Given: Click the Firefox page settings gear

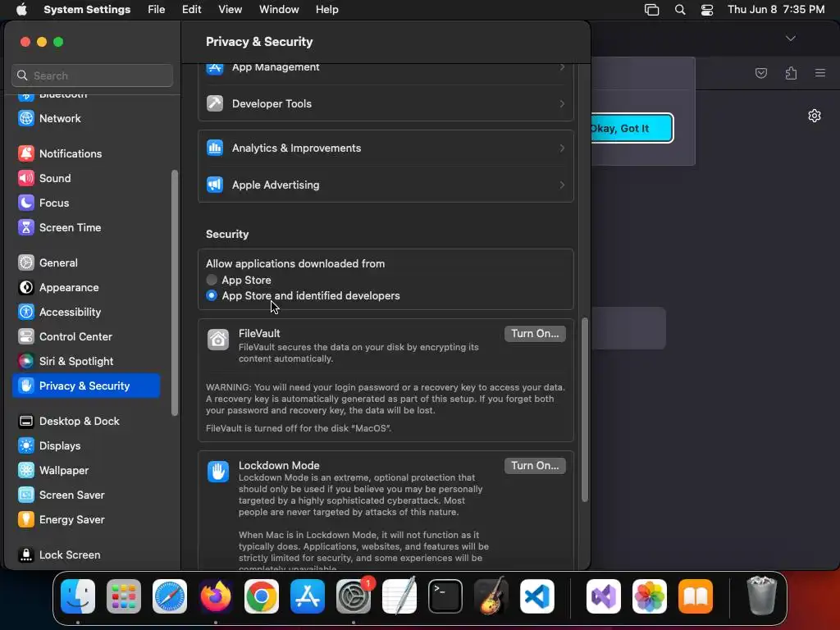Looking at the screenshot, I should [x=815, y=116].
